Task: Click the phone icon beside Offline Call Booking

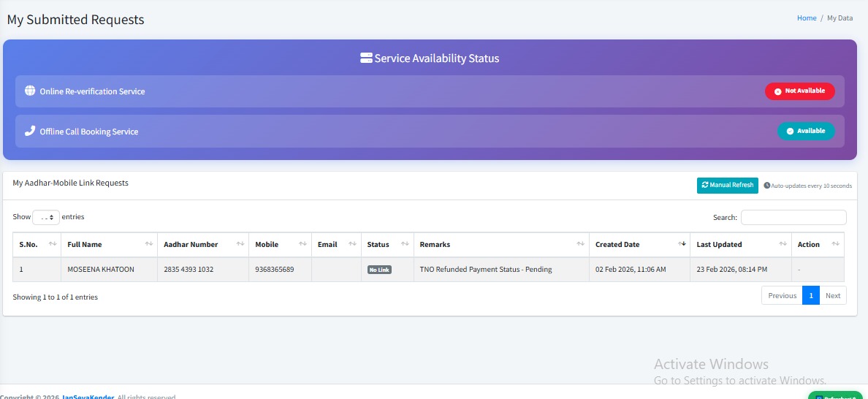Action: 30,132
